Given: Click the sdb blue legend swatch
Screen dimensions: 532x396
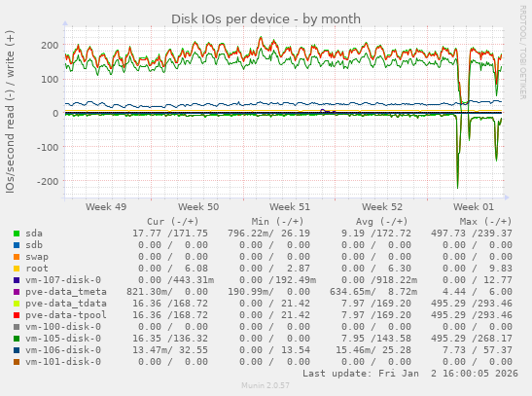Looking at the screenshot, I should click(17, 245).
